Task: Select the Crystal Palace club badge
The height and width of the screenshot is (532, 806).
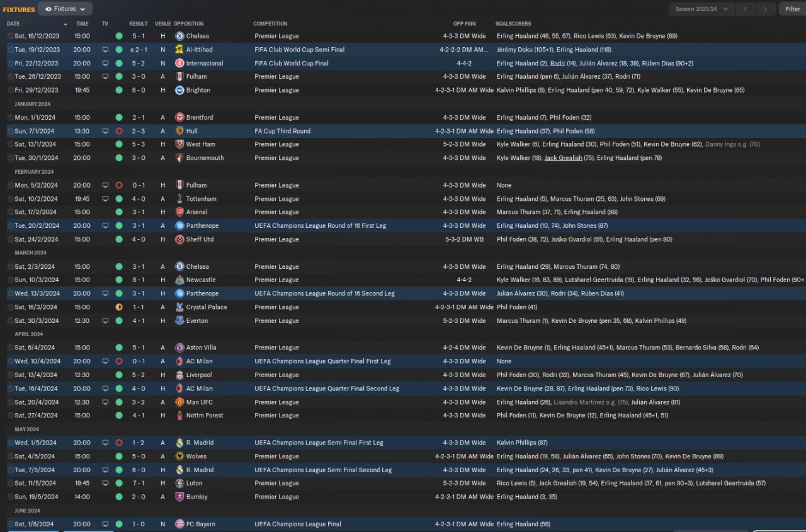Action: tap(179, 307)
